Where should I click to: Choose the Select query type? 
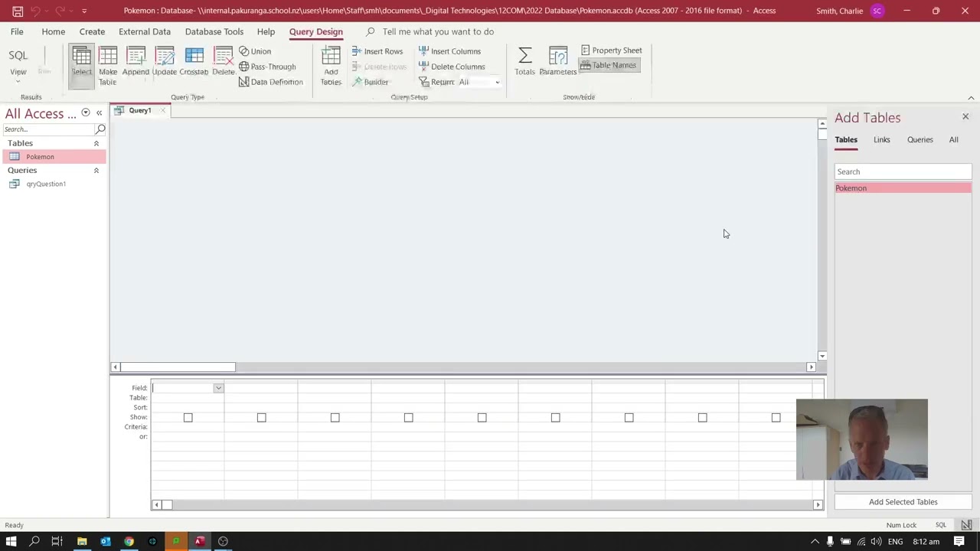click(x=81, y=67)
